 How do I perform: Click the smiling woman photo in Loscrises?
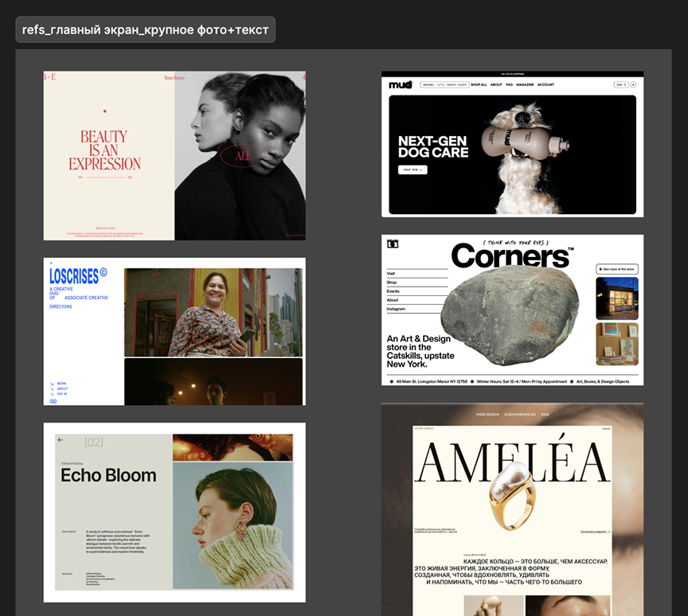(213, 313)
